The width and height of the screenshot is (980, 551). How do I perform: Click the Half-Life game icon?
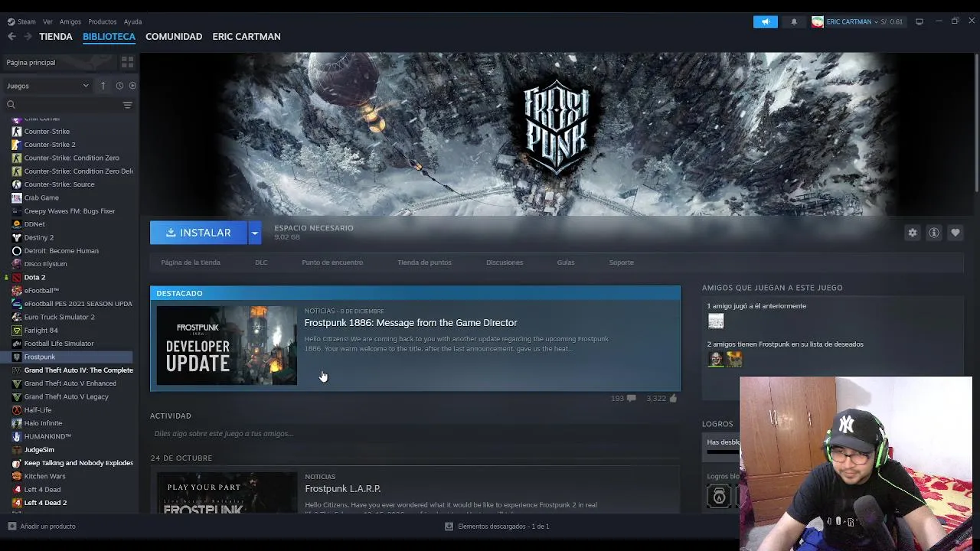[x=17, y=410]
